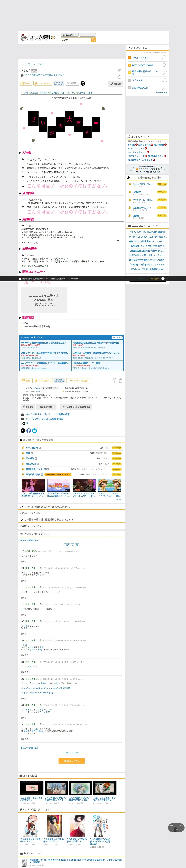The image size is (186, 868).
Task: Open the トップページ breadcrumb link
Action: click(29, 64)
